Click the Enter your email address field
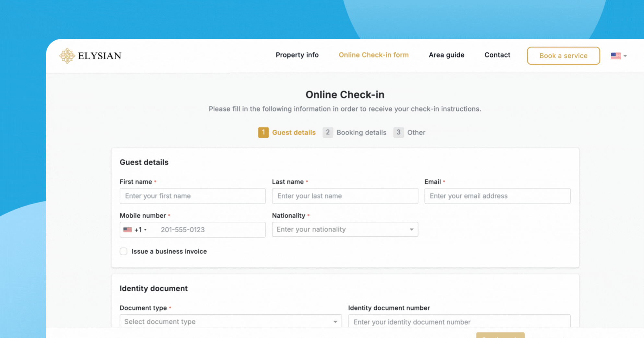 (x=497, y=196)
